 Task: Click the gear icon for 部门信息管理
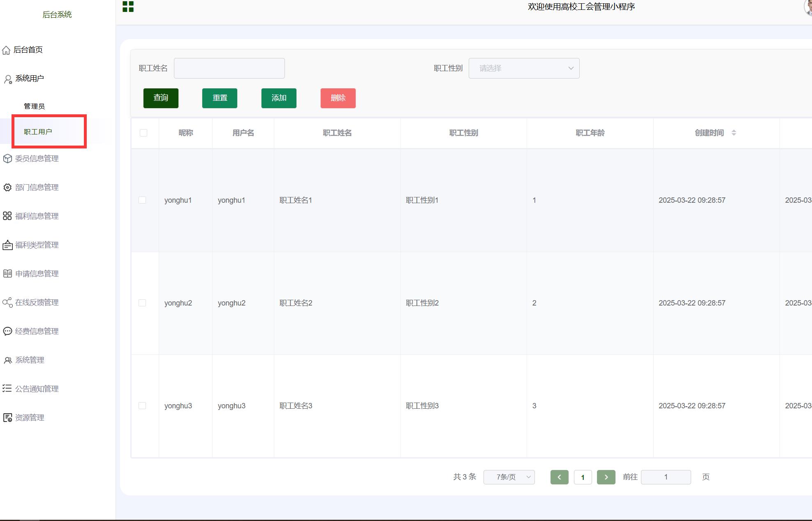[7, 188]
